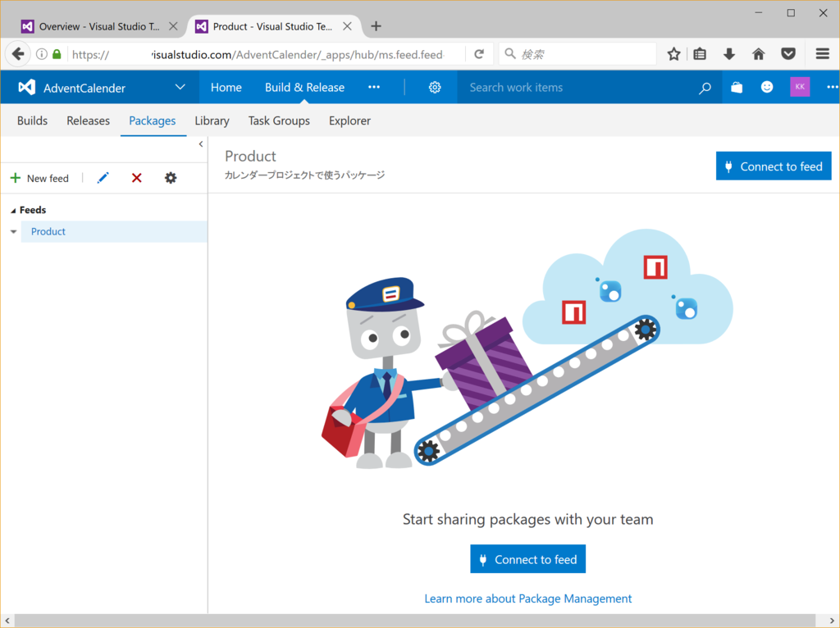Minimize the browser window
Image resolution: width=840 pixels, height=628 pixels.
759,13
